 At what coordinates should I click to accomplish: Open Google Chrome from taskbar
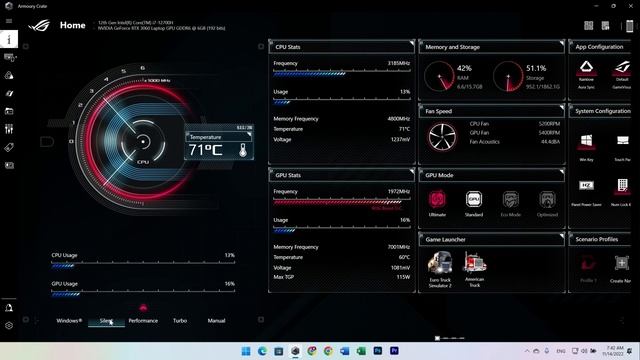pyautogui.click(x=328, y=351)
